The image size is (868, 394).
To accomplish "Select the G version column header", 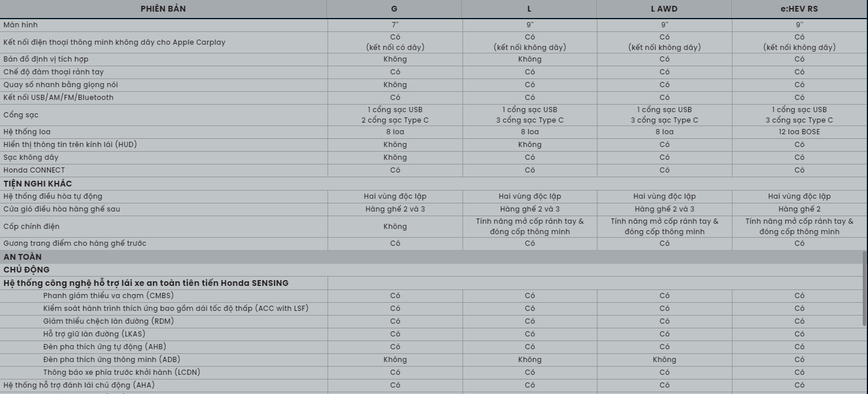I will coord(394,9).
